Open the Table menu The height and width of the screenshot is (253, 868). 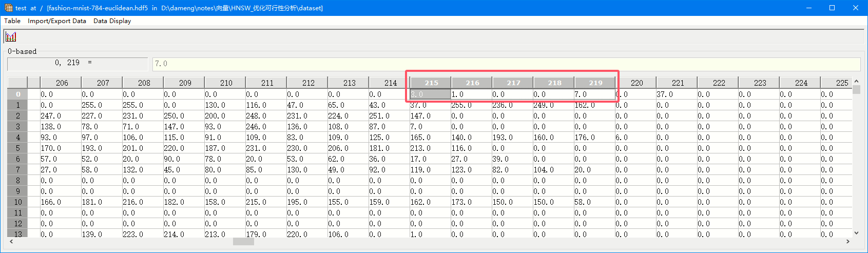pyautogui.click(x=12, y=21)
